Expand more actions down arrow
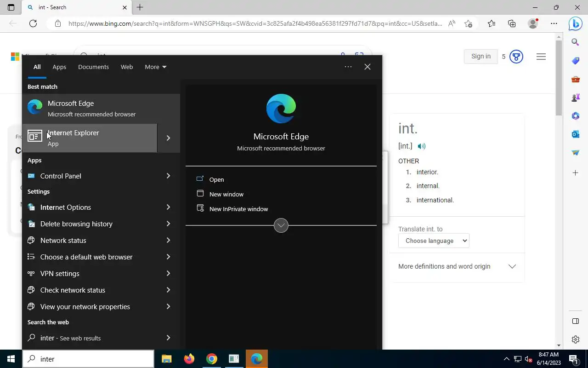 [281, 225]
